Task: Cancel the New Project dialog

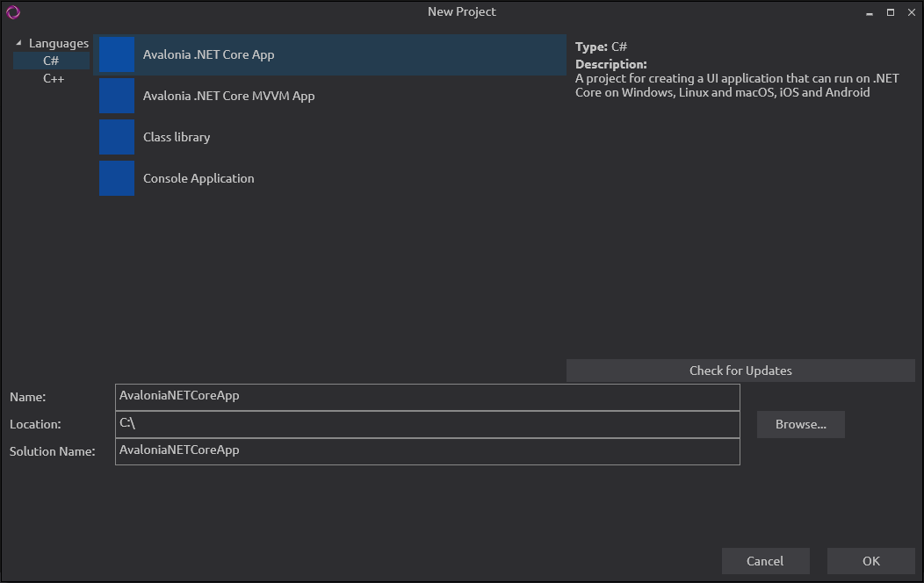Action: pos(765,561)
